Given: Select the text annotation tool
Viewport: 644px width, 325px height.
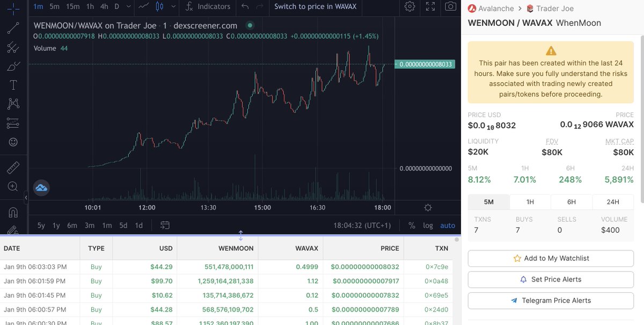Looking at the screenshot, I should coord(13,85).
